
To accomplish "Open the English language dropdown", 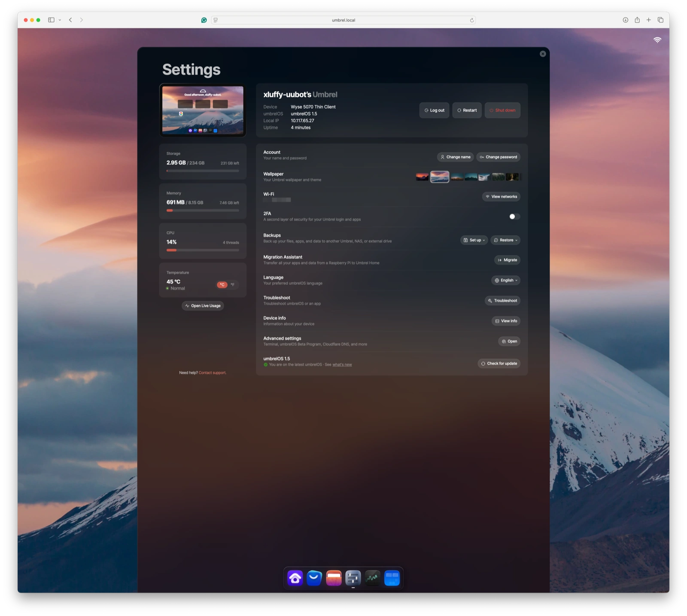I will (506, 281).
